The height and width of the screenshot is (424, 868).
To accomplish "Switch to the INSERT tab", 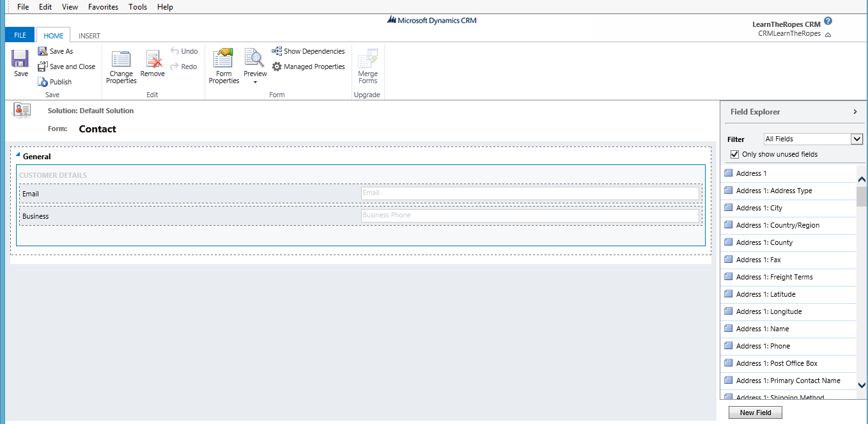I will pyautogui.click(x=89, y=35).
